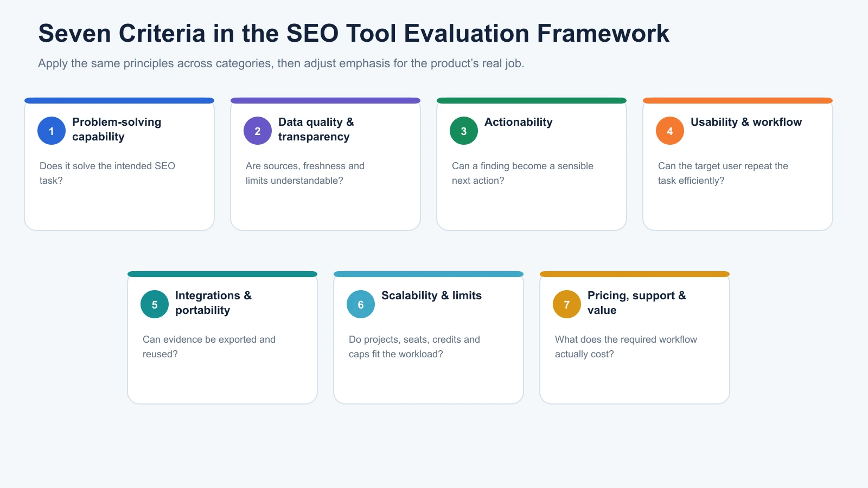Click "Can evidence be exported and reused?" text
The height and width of the screenshot is (488, 868).
[209, 346]
